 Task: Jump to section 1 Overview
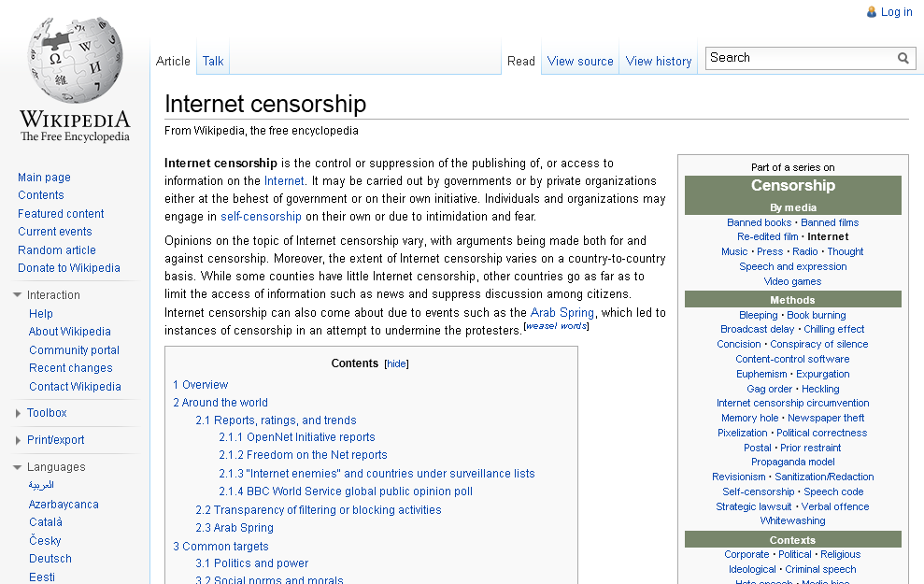200,385
